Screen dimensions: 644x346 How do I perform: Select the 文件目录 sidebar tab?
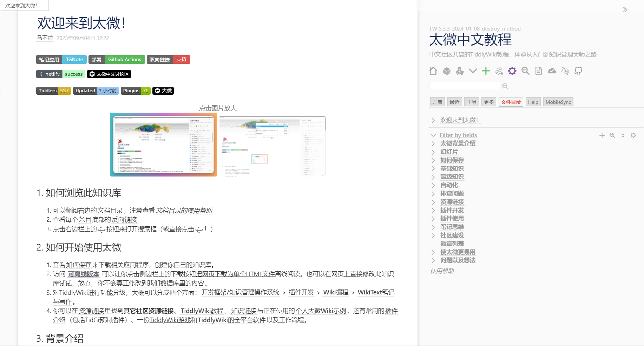511,102
